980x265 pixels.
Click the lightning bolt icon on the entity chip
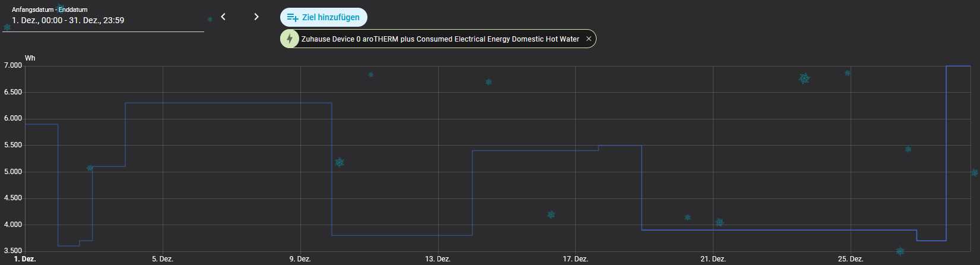coord(290,39)
